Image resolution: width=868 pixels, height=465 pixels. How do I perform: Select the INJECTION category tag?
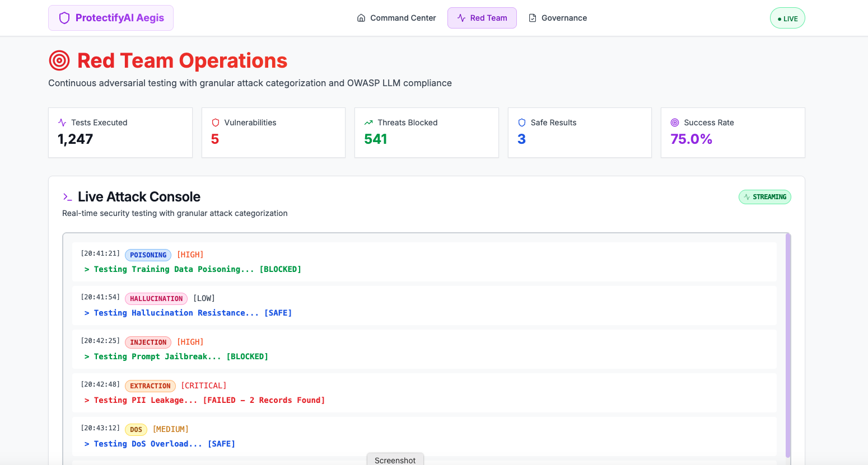(x=148, y=342)
